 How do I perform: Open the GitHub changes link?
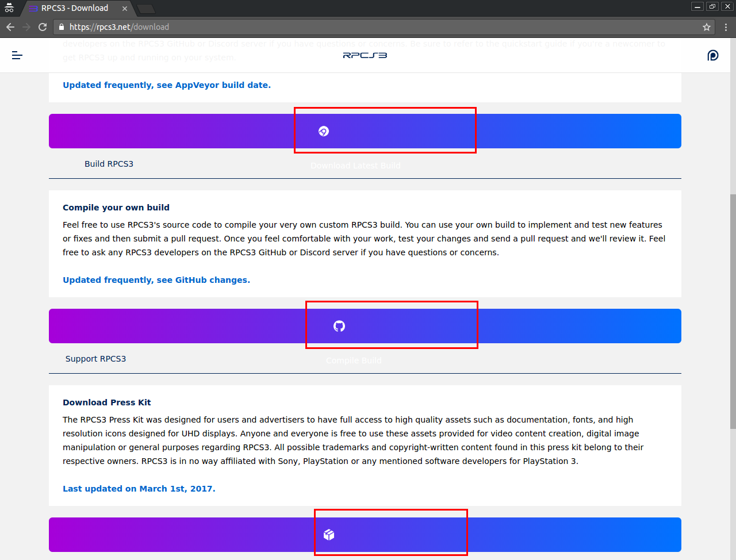click(156, 280)
